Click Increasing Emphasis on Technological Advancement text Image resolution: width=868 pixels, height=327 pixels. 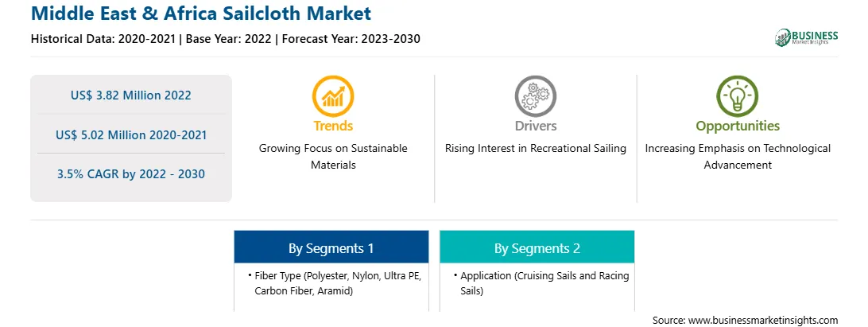click(x=738, y=156)
